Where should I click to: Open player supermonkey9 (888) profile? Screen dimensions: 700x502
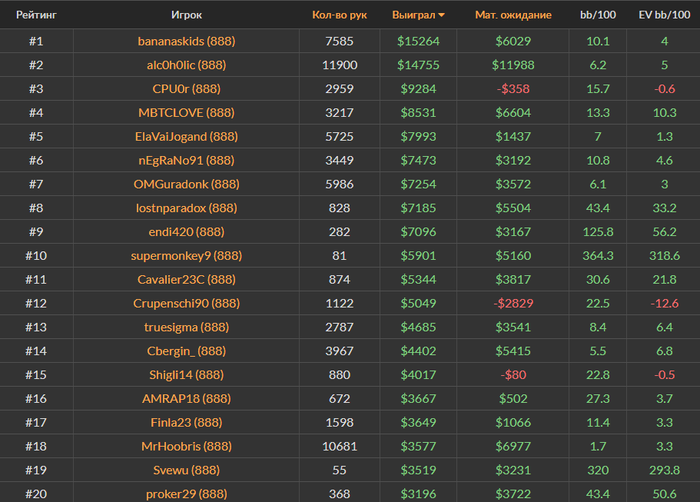coord(186,255)
